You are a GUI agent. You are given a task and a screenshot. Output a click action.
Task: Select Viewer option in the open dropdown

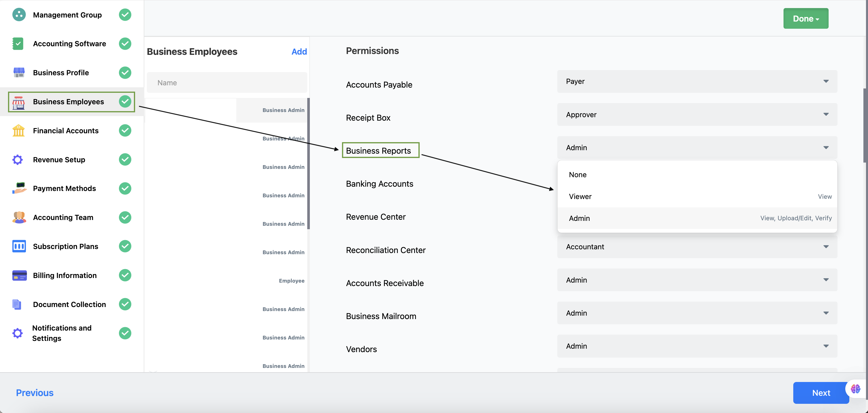point(697,196)
